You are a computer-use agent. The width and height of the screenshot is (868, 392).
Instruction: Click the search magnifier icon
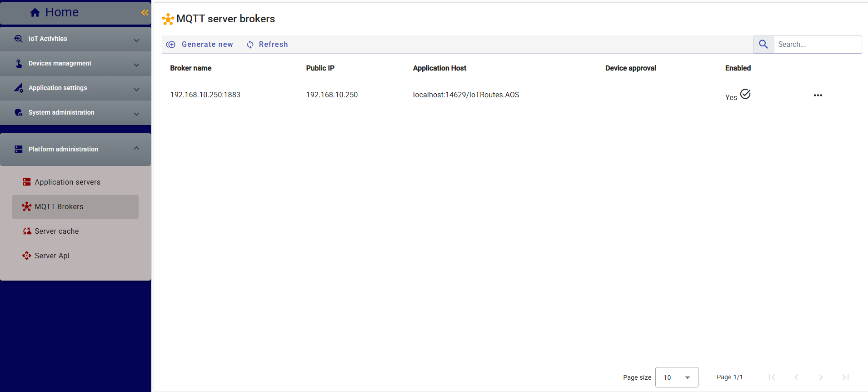[763, 44]
